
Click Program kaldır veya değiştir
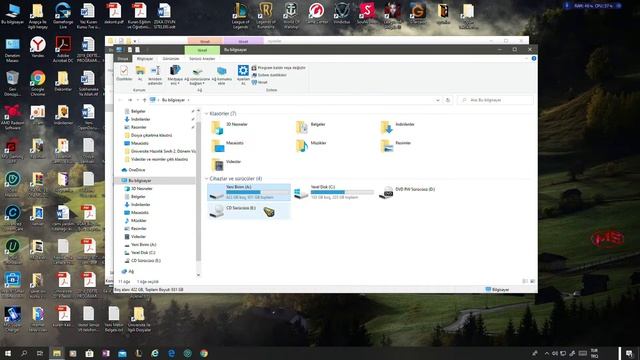pyautogui.click(x=278, y=68)
